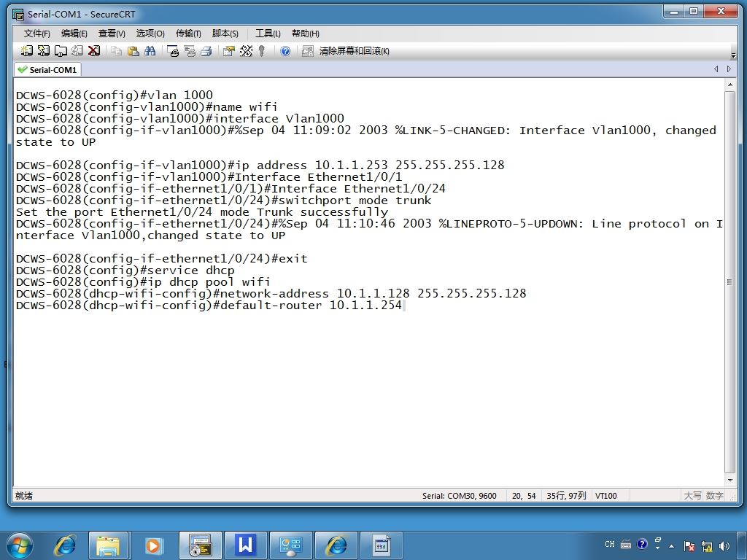Image resolution: width=747 pixels, height=560 pixels.
Task: Open the 脚本(S) menu
Action: click(225, 34)
